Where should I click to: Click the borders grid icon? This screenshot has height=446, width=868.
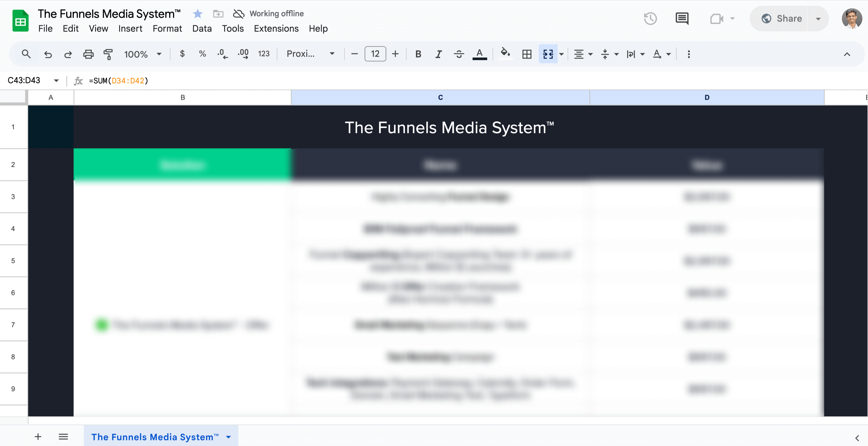pos(527,54)
